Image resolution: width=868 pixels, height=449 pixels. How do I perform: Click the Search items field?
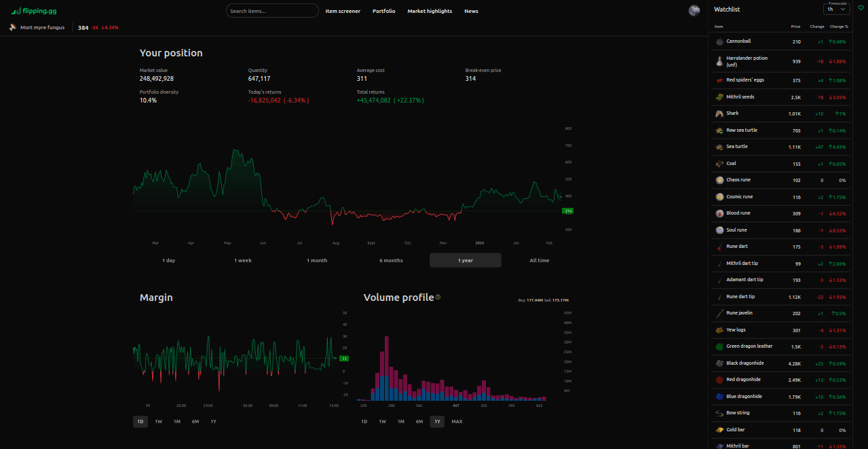[x=272, y=11]
